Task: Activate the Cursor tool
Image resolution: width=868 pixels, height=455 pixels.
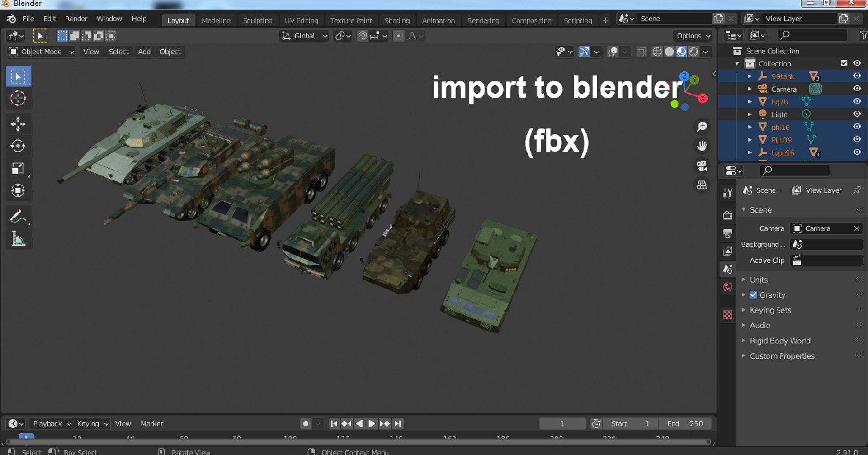Action: click(x=18, y=98)
